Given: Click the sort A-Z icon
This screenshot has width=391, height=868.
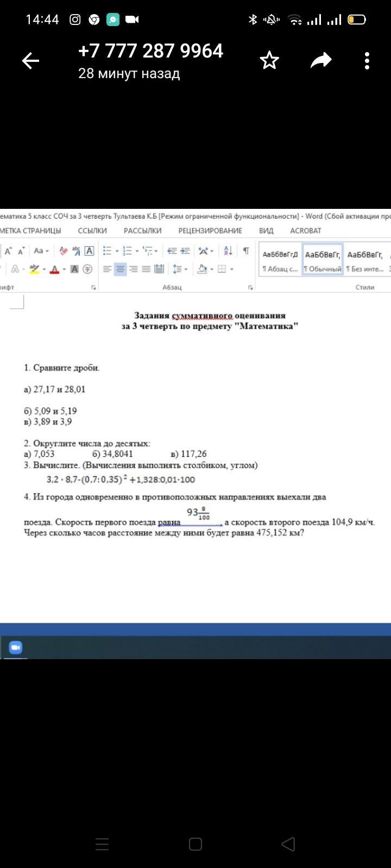Looking at the screenshot, I should coord(228,251).
